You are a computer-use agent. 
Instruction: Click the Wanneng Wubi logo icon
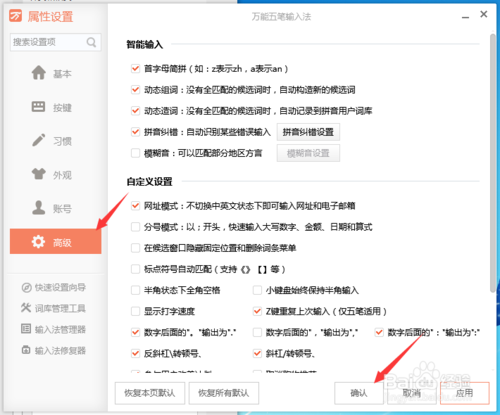15,16
